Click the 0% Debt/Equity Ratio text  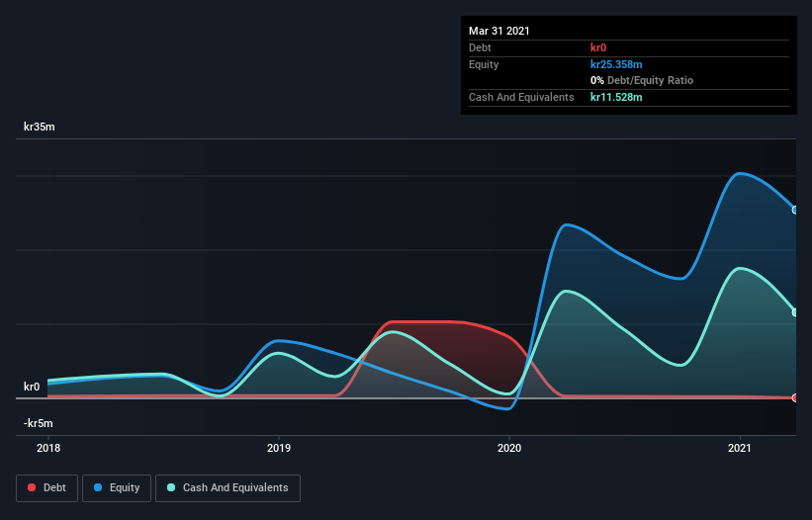pyautogui.click(x=642, y=80)
